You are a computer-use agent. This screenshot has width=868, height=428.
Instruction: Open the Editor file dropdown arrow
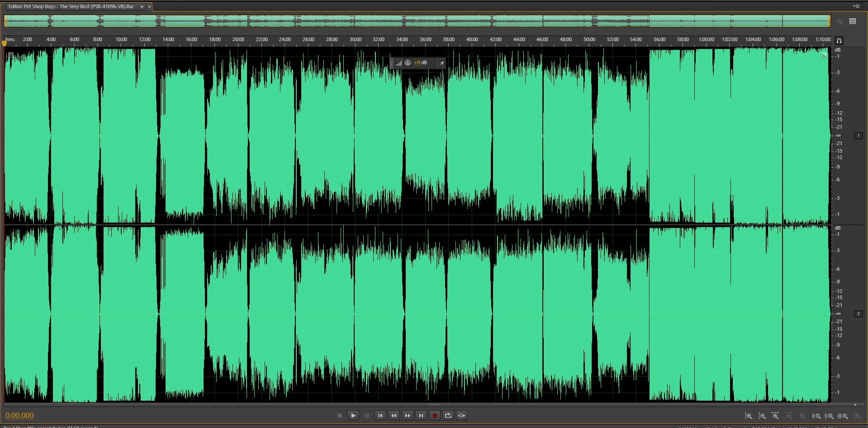tap(142, 7)
